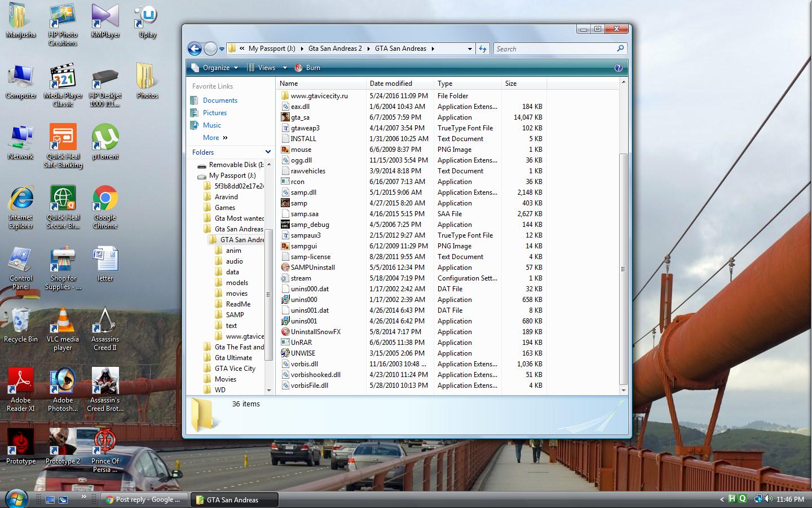Click the Refresh icon beside address bar
Viewport: 812px width, 508px height.
[483, 49]
